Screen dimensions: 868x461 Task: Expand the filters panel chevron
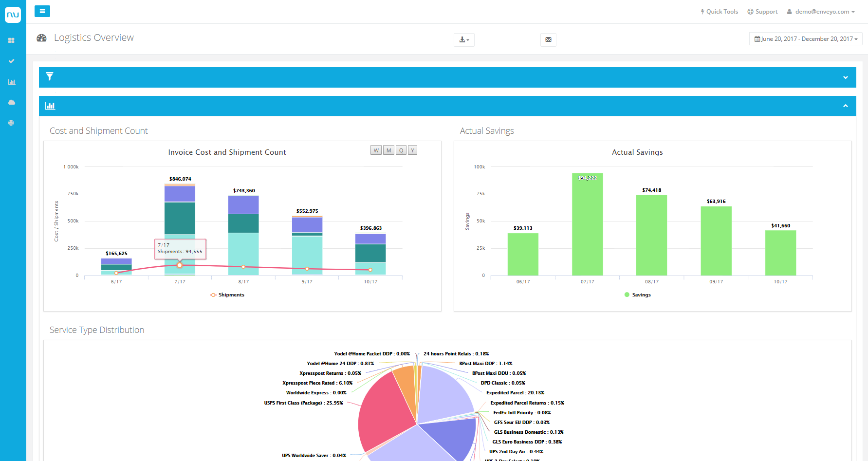[x=846, y=77]
